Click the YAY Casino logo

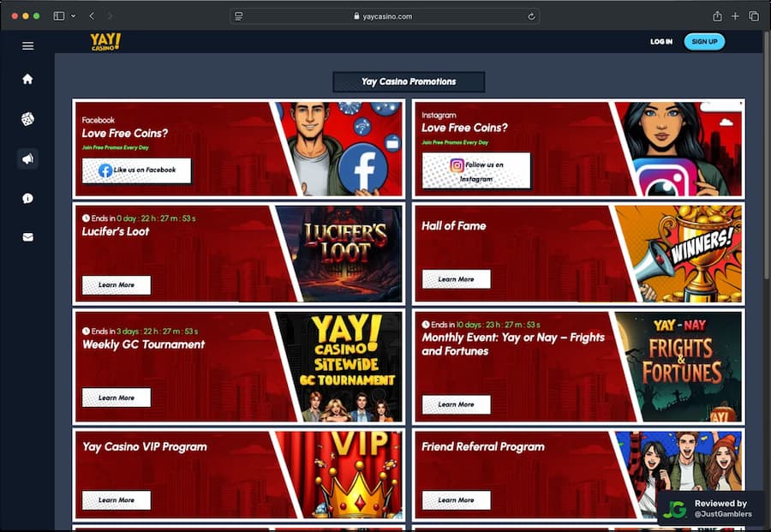point(105,41)
